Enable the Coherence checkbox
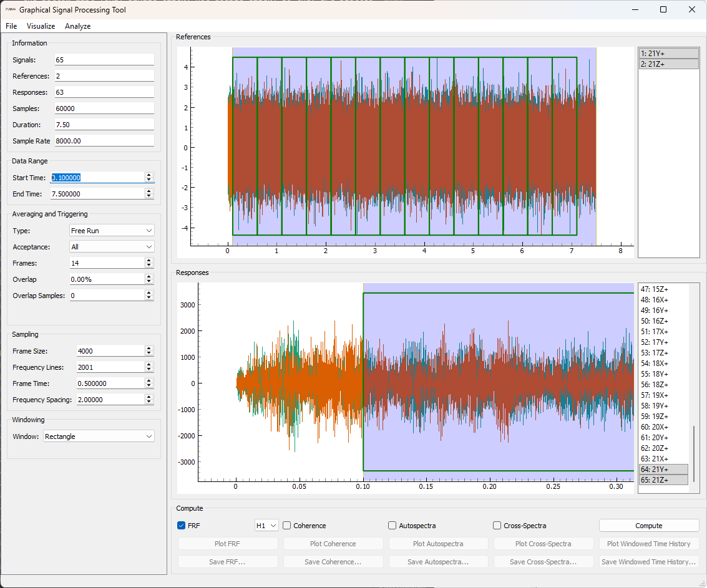707x588 pixels. tap(287, 526)
